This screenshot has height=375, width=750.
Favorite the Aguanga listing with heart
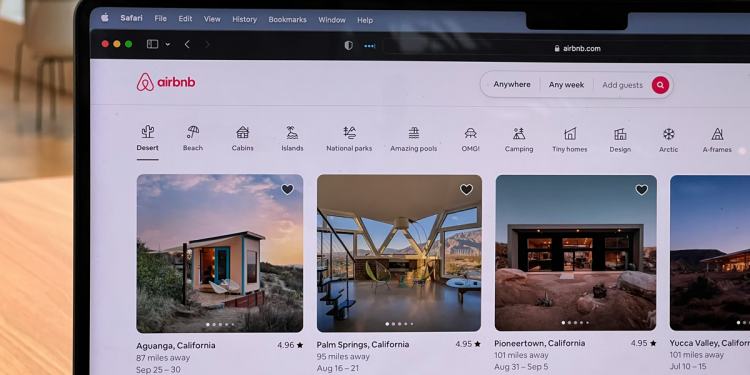click(287, 189)
